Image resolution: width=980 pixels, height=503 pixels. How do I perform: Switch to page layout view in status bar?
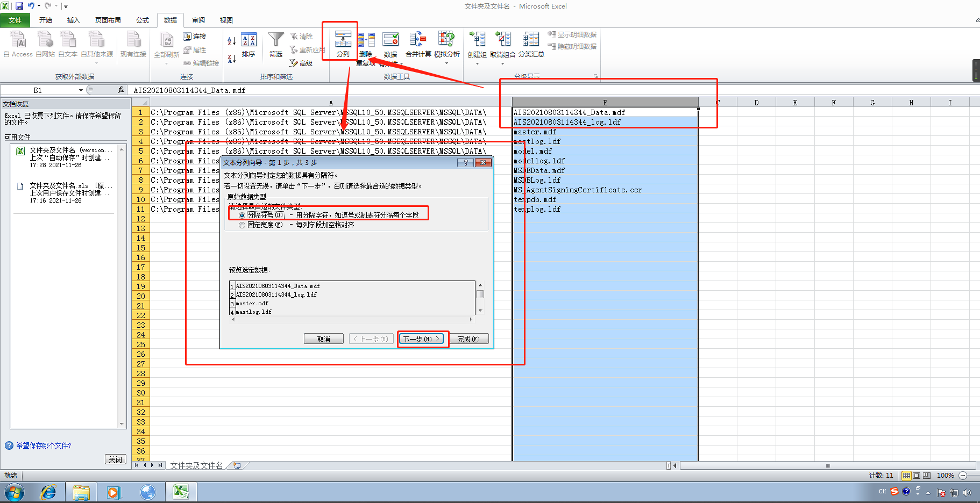click(917, 476)
